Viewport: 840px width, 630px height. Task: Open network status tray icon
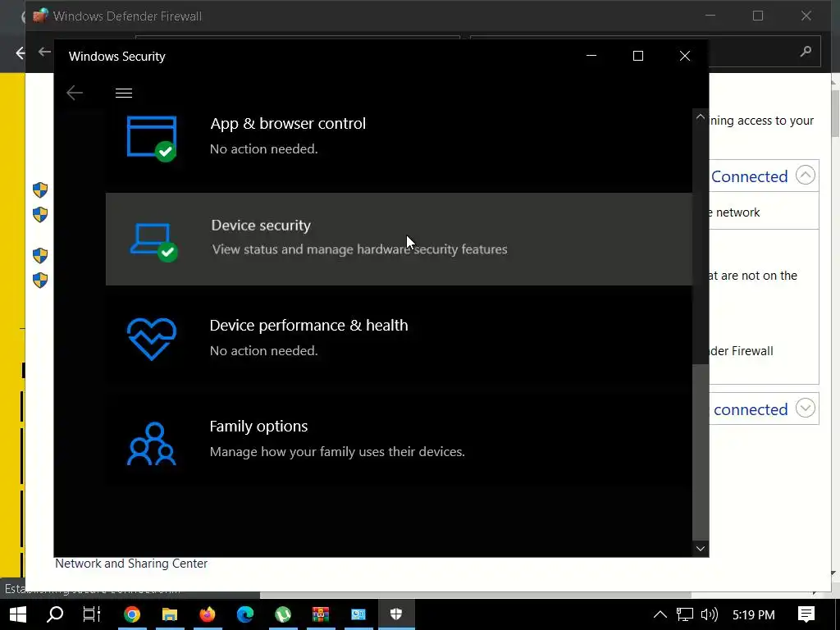click(x=684, y=614)
